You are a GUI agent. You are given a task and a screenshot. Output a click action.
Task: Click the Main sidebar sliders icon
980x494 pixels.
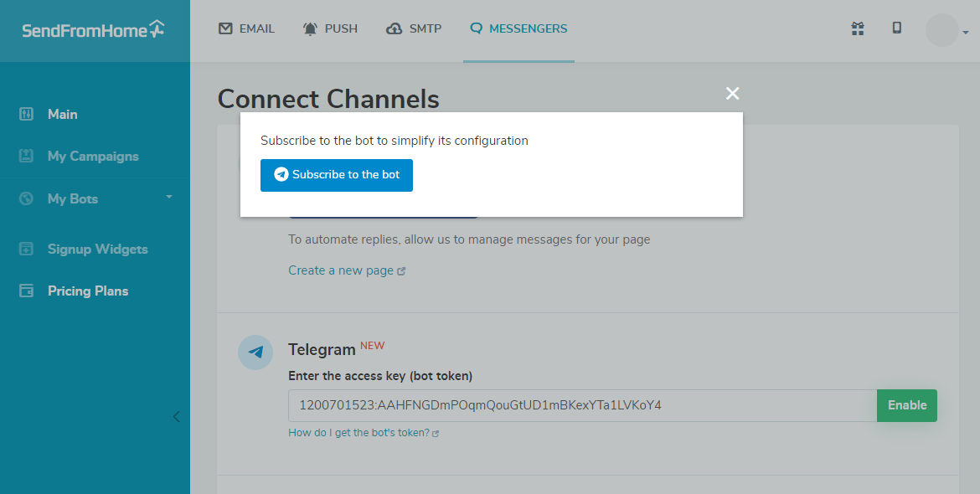click(26, 115)
